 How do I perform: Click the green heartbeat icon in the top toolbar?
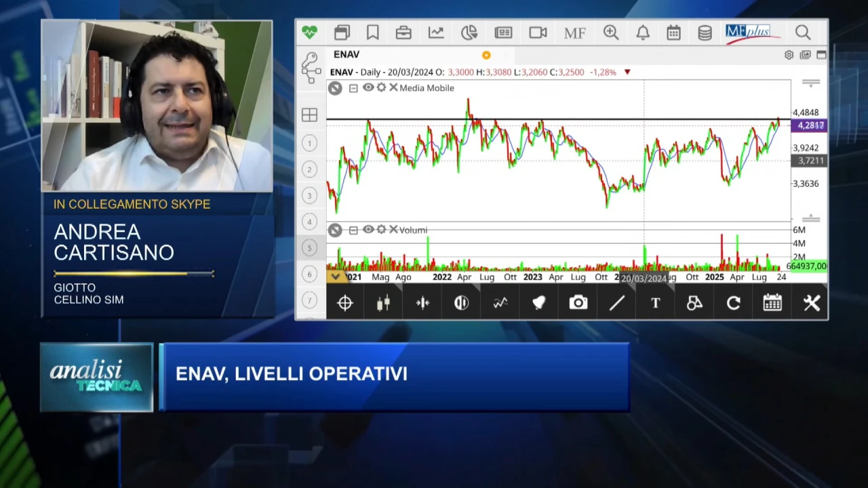pos(309,32)
